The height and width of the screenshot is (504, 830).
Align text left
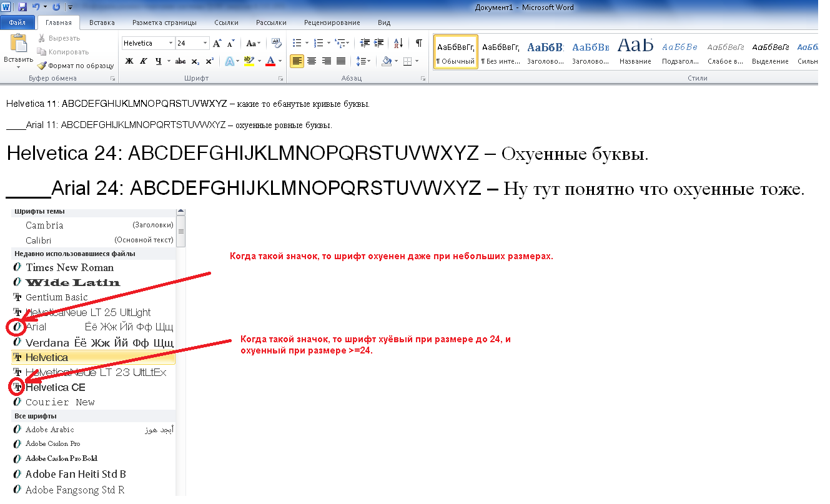click(x=297, y=61)
